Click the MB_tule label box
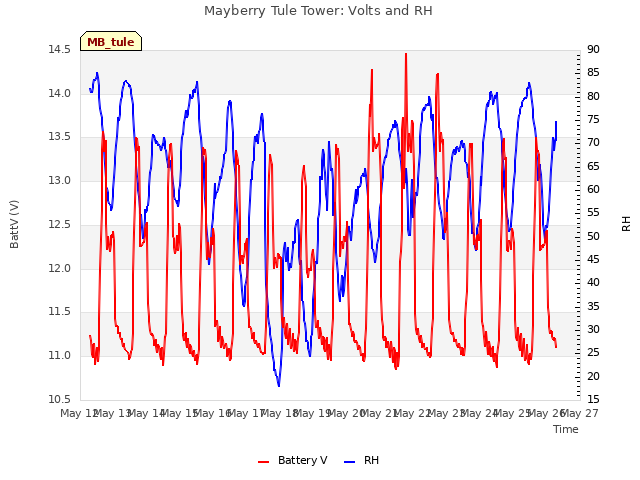This screenshot has width=640, height=480. [111, 41]
